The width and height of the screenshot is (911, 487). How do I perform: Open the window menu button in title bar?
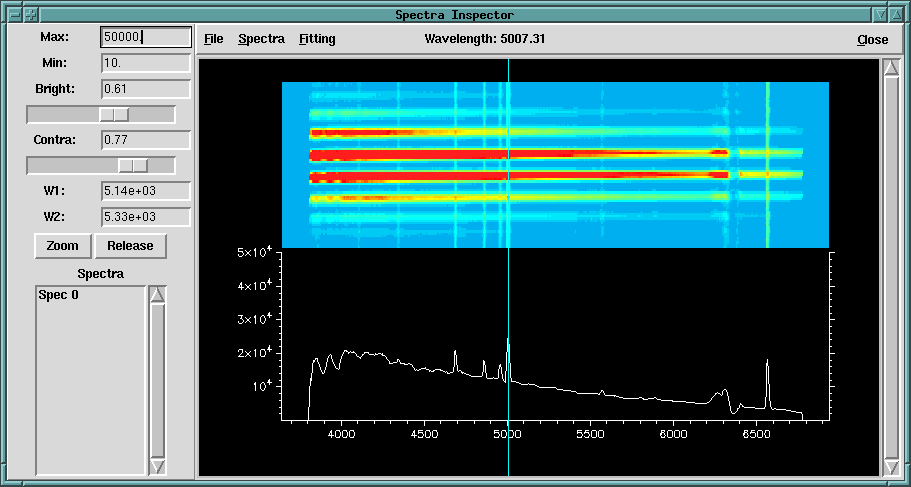(x=16, y=15)
